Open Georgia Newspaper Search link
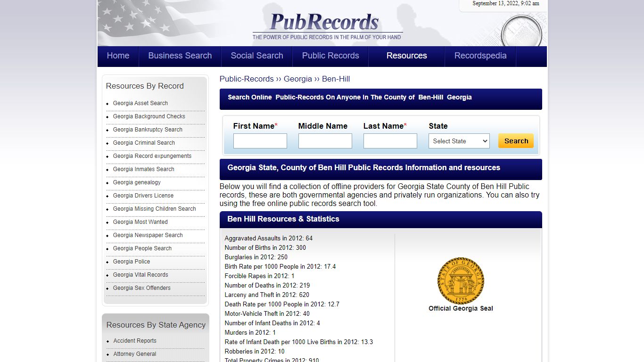Screen dimensions: 644x362 point(148,235)
